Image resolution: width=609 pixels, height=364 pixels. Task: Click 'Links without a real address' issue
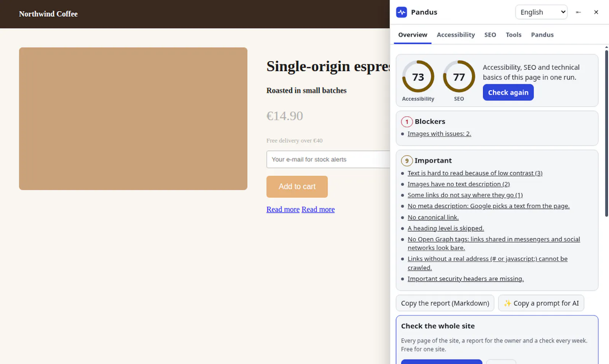[x=488, y=263]
